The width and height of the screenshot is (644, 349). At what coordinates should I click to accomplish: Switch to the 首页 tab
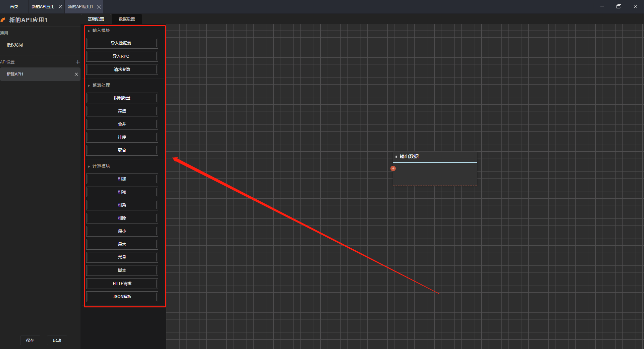coord(14,7)
